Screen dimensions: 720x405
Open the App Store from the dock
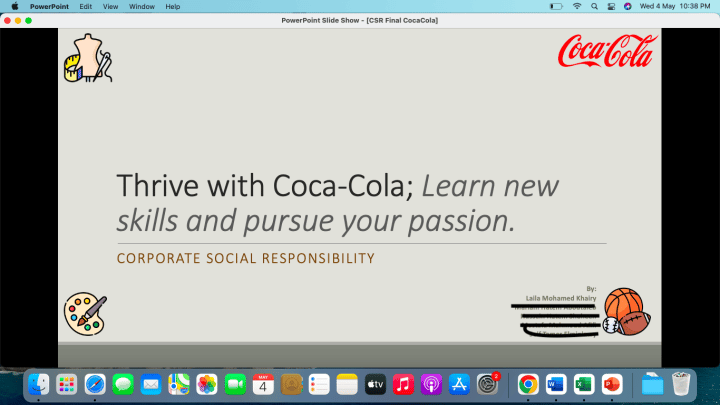[x=460, y=383]
